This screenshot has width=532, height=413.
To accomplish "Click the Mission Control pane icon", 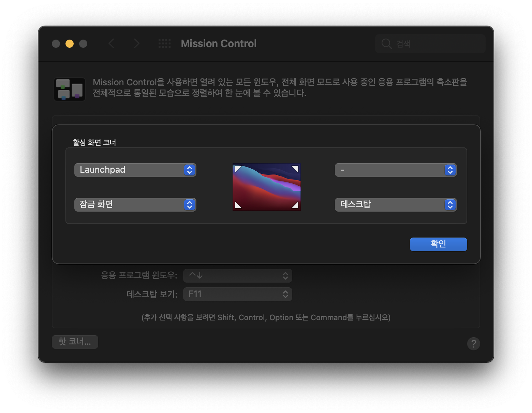I will pyautogui.click(x=70, y=89).
